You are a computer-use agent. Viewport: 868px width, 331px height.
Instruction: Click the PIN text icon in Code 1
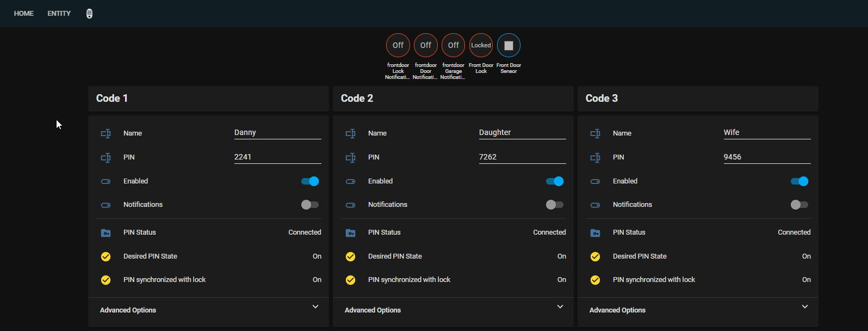106,157
